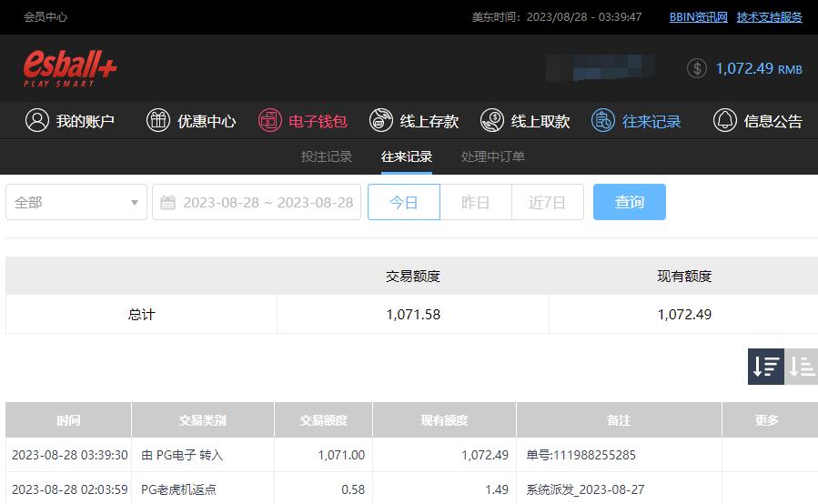Click the 备注 column header

pos(619,420)
